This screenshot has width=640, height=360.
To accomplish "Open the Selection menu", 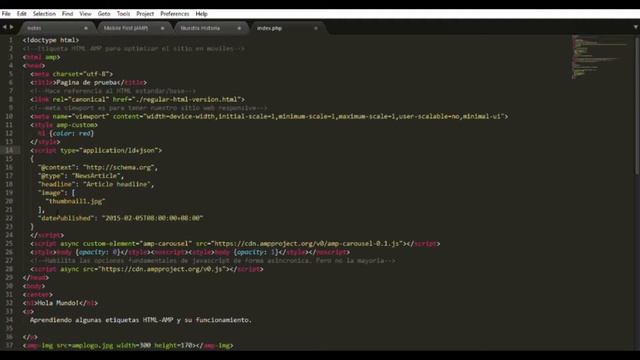I will coord(44,14).
